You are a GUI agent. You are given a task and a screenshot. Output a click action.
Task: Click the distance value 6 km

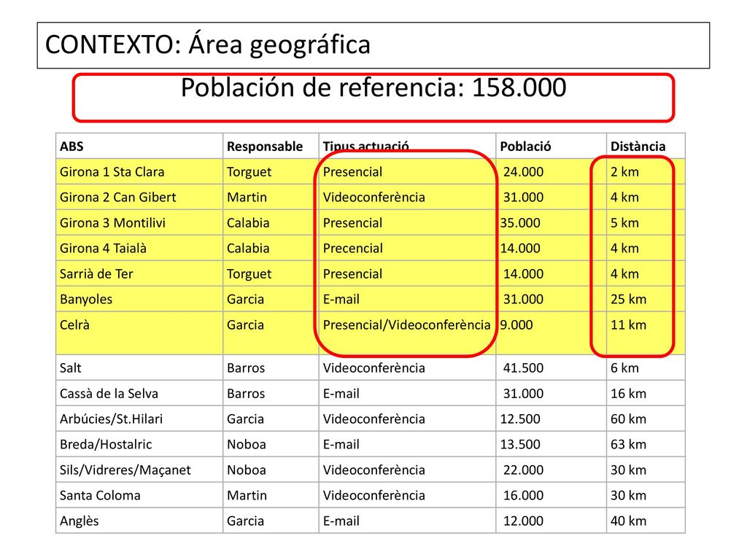click(x=624, y=367)
